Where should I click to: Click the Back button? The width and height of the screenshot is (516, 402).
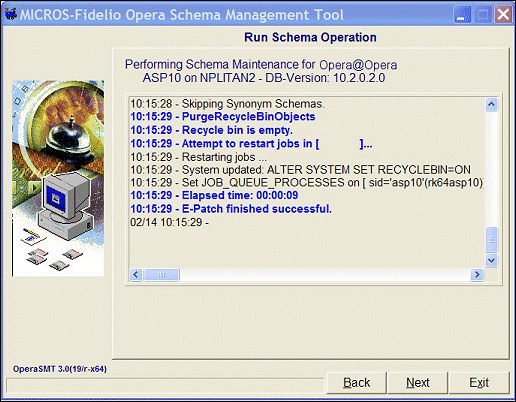356,383
